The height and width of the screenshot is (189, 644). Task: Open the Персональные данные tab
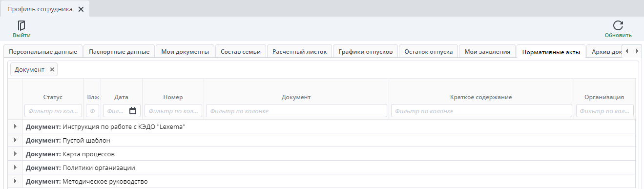(43, 51)
